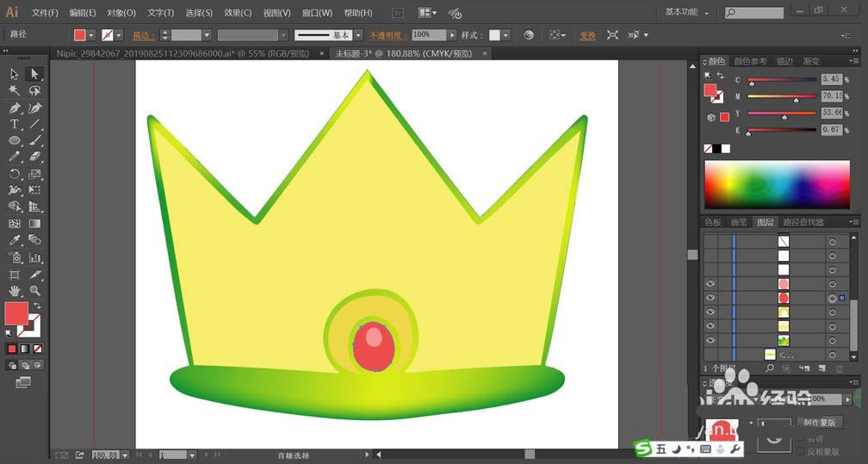
Task: Click the large red fill swatch in toolbox
Action: pos(16,313)
